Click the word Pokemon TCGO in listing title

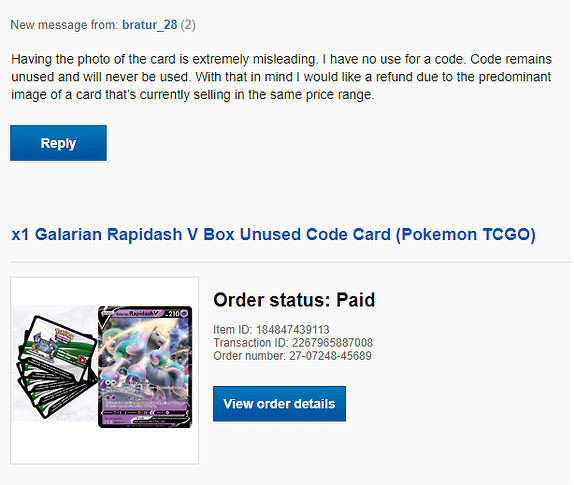[x=468, y=234]
